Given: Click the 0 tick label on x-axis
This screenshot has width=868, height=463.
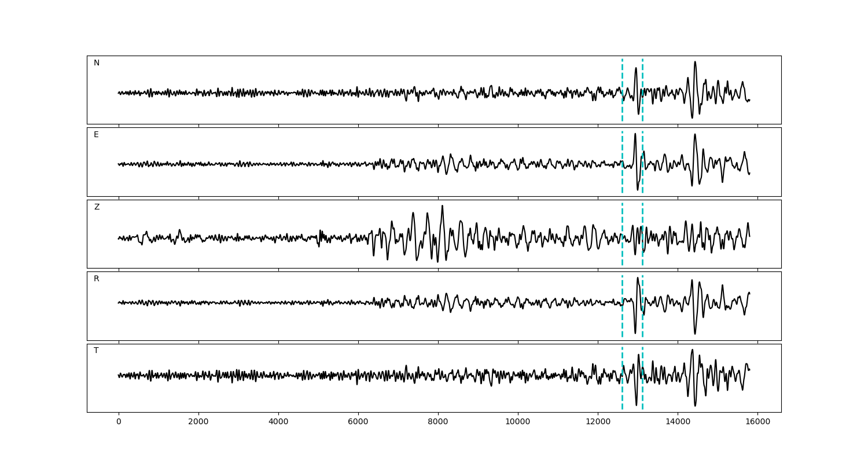Looking at the screenshot, I should coord(119,422).
